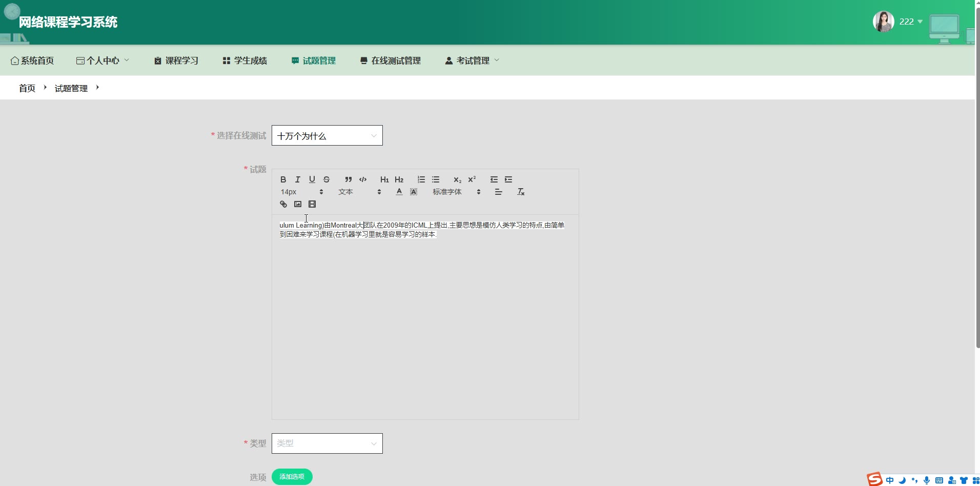The width and height of the screenshot is (980, 486).
Task: Toggle Chinese punctuation mode in IME bar
Action: click(x=914, y=480)
